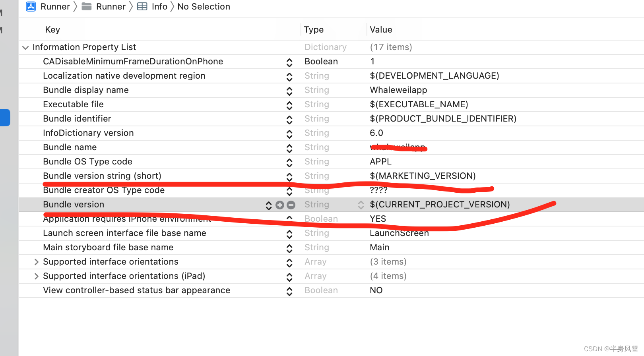Viewport: 644px width, 356px height.
Task: Open key stepper for View controller-based status bar
Action: [289, 291]
